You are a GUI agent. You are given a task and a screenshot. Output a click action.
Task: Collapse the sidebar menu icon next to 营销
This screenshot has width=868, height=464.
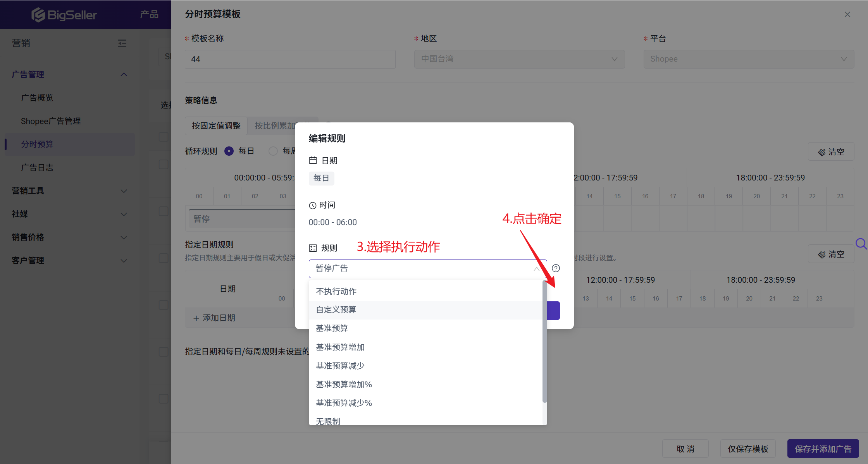pos(122,43)
